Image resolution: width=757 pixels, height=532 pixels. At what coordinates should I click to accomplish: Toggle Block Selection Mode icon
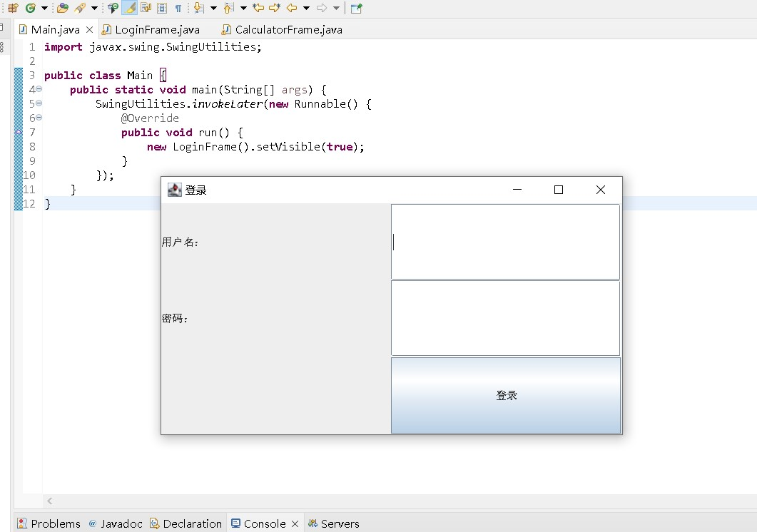[x=162, y=8]
